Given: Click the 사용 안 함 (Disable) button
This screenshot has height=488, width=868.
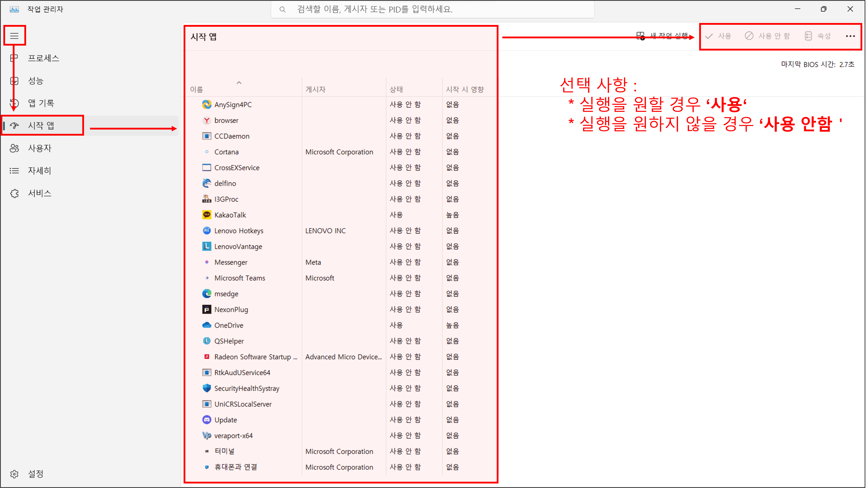Looking at the screenshot, I should 767,36.
